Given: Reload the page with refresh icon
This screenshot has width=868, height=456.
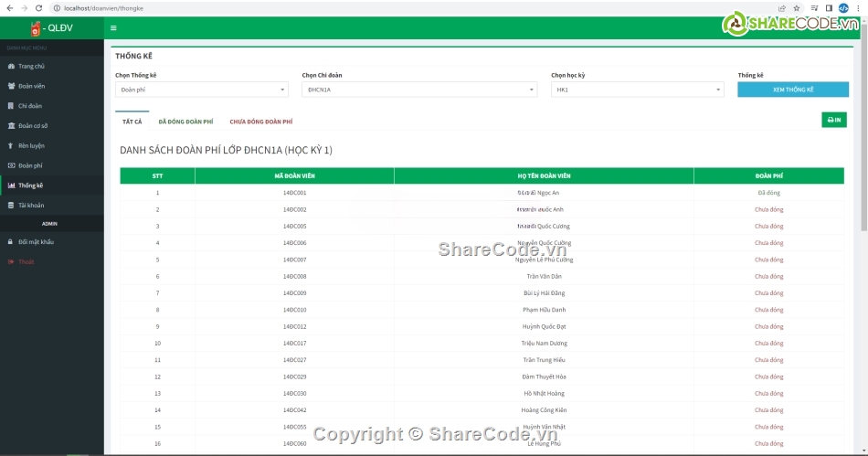Looking at the screenshot, I should 38,8.
